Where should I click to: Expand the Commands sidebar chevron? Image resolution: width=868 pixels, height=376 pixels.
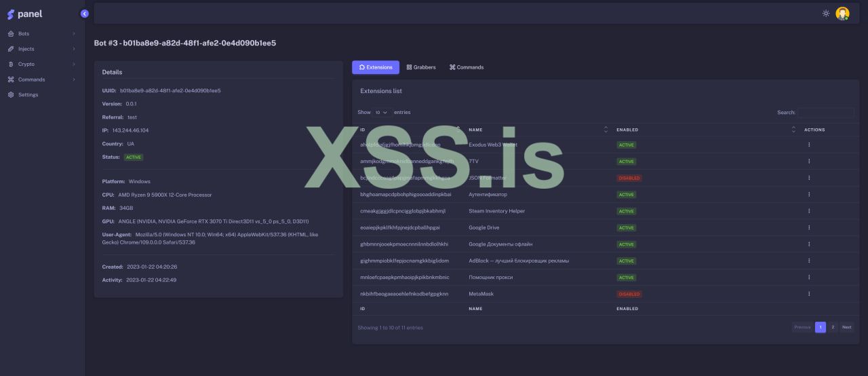pyautogui.click(x=74, y=79)
